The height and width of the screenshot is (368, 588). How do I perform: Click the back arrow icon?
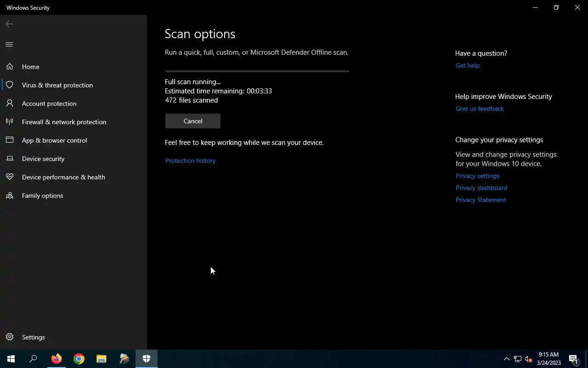[9, 24]
